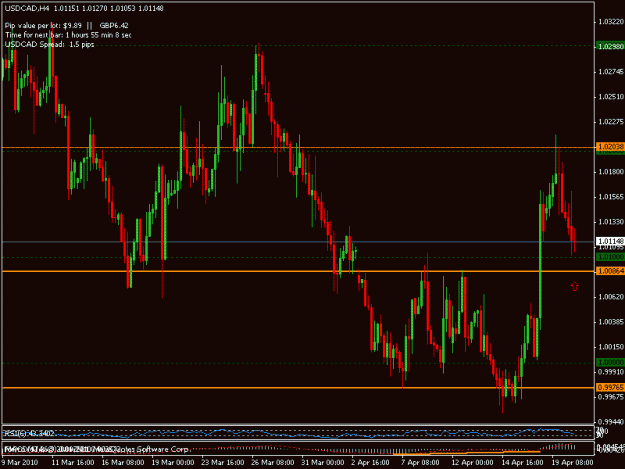This screenshot has width=625, height=469.
Task: Click the 1.00150 price scale label
Action: pos(611,347)
